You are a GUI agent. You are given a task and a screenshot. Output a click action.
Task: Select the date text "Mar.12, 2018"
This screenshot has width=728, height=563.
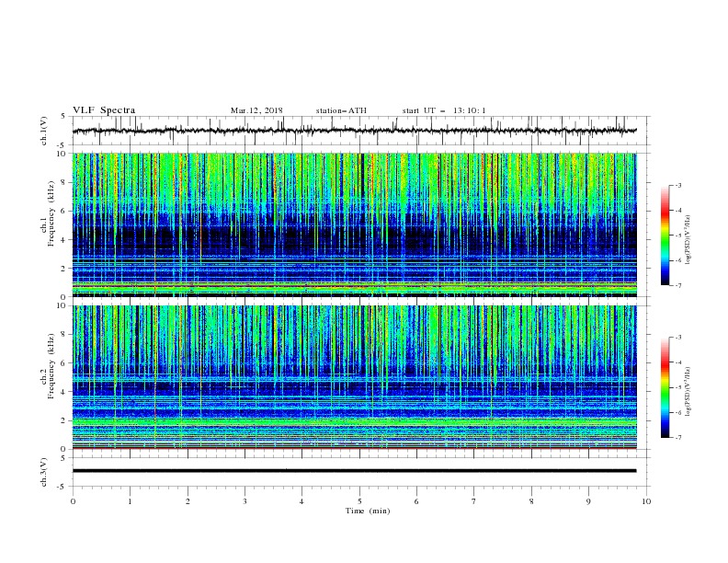coord(256,110)
